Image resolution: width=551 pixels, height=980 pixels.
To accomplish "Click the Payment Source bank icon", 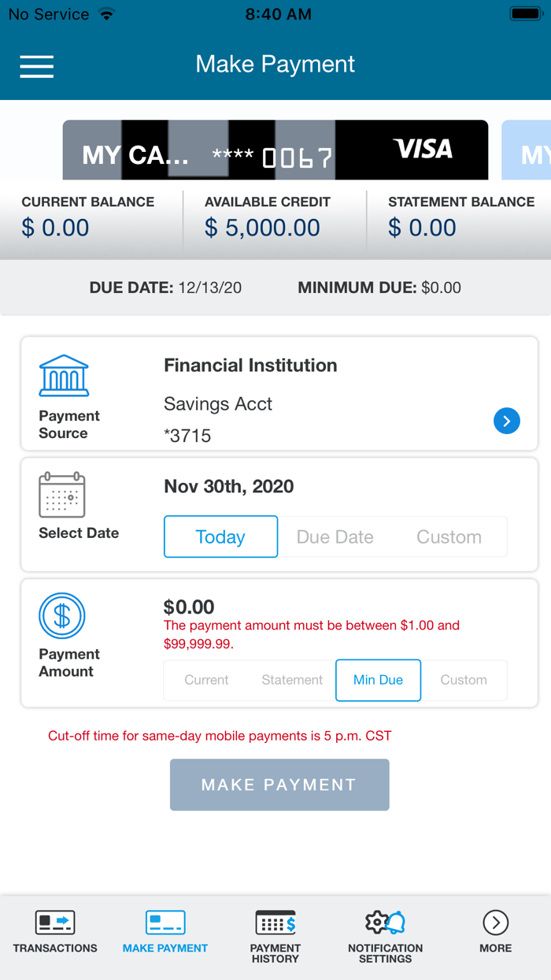I will coord(64,376).
